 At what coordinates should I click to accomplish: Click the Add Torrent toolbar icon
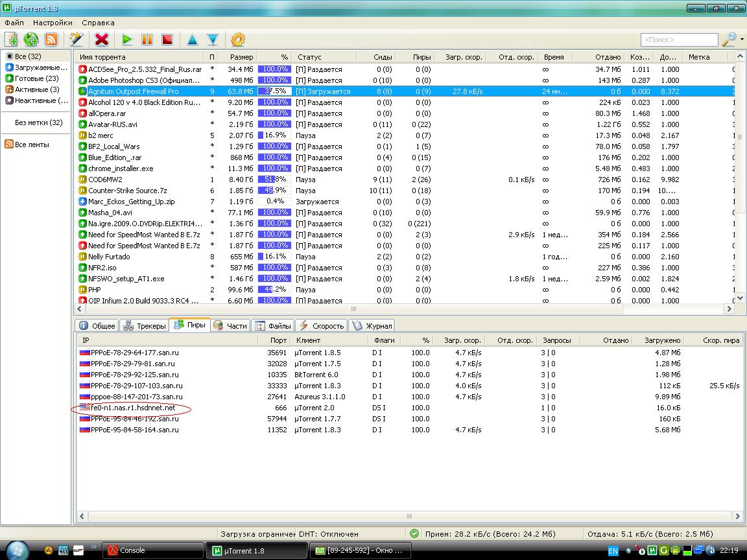click(x=11, y=40)
